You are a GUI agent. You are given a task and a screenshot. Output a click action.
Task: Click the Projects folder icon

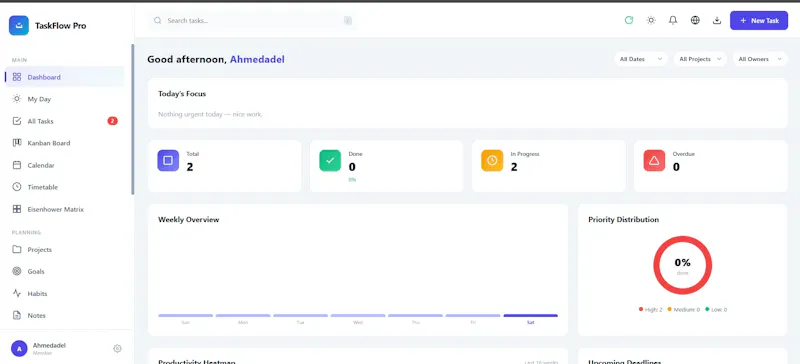(17, 250)
